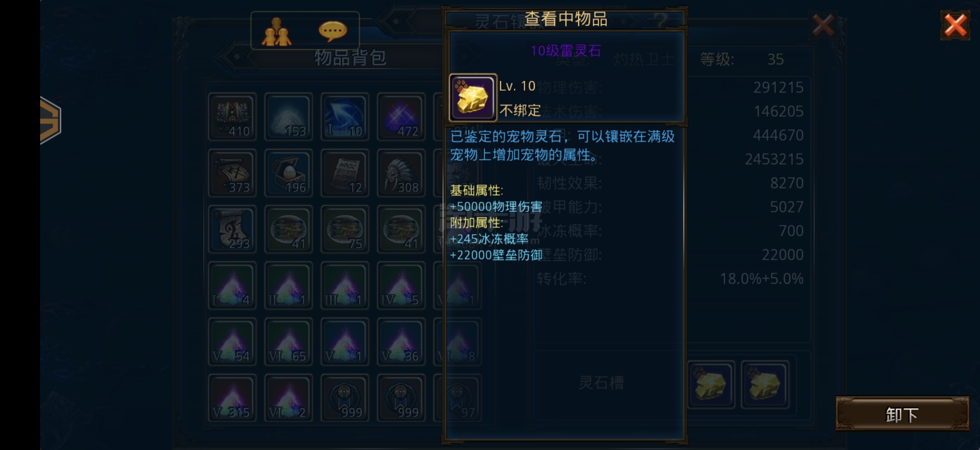Select the level IV spirit stone with 5

[401, 285]
